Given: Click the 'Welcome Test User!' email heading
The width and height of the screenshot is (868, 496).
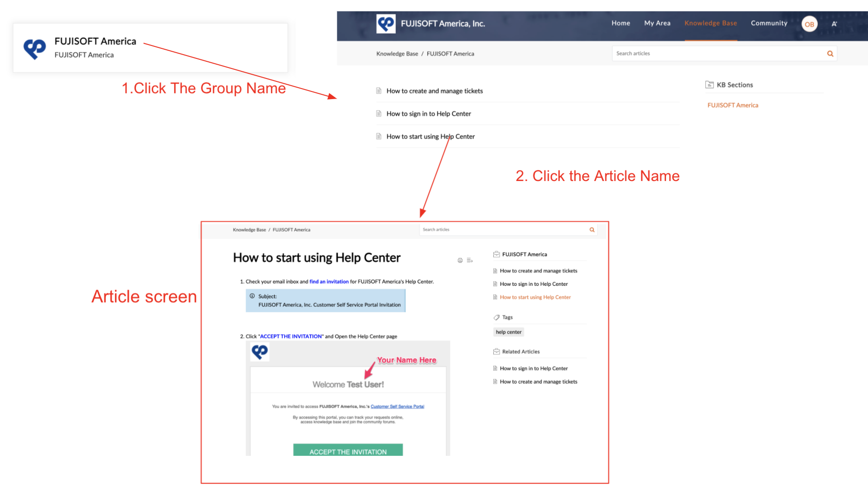Looking at the screenshot, I should coord(348,384).
